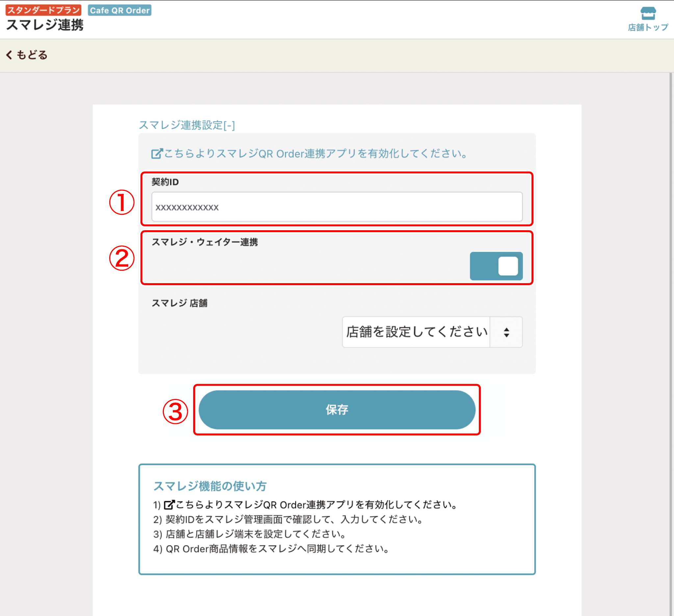Viewport: 674px width, 616px height.
Task: Click the スタンダードプラン plan badge
Action: (43, 10)
